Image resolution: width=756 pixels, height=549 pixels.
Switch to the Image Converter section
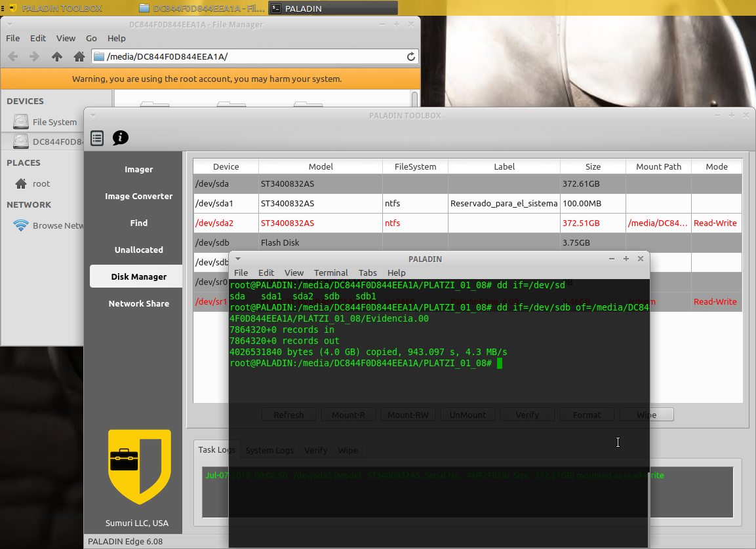tap(138, 197)
